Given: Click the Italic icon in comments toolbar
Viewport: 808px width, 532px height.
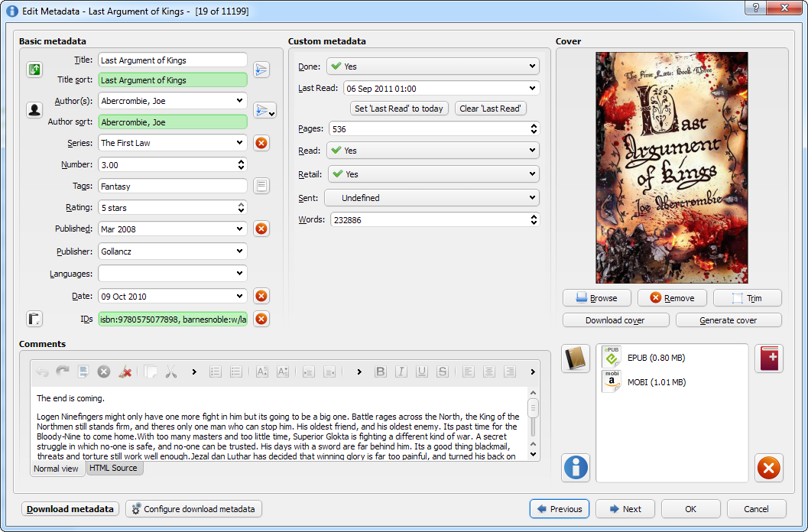Looking at the screenshot, I should pos(401,371).
